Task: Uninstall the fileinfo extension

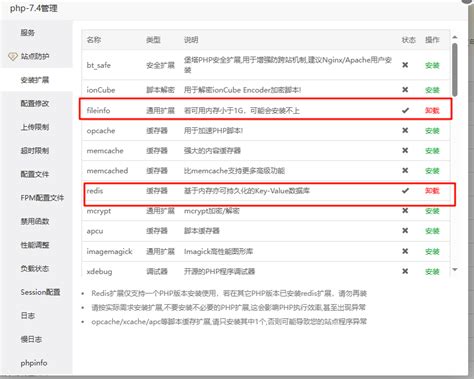Action: (432, 110)
